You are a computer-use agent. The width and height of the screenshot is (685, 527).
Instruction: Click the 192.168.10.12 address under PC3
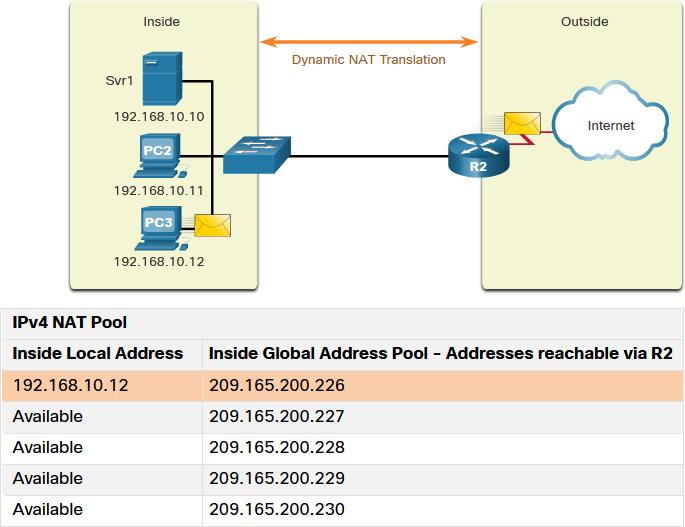159,261
